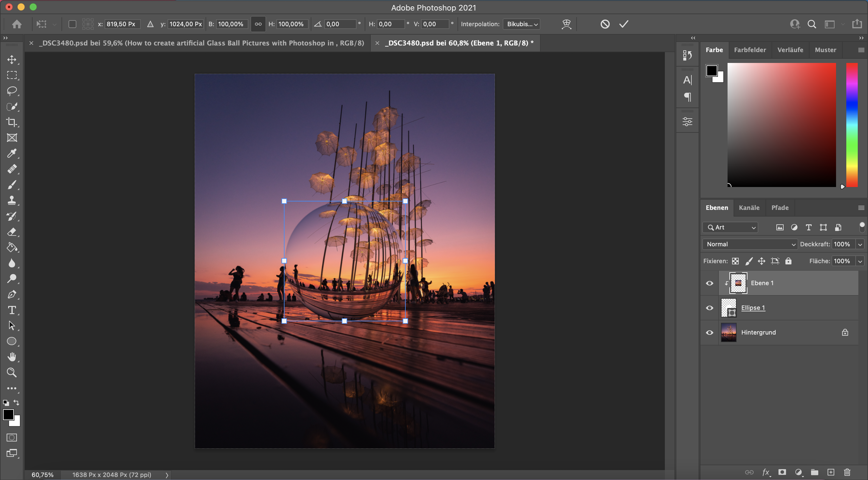This screenshot has width=868, height=480.
Task: Select the Rectangular Marquee tool
Action: pyautogui.click(x=12, y=75)
